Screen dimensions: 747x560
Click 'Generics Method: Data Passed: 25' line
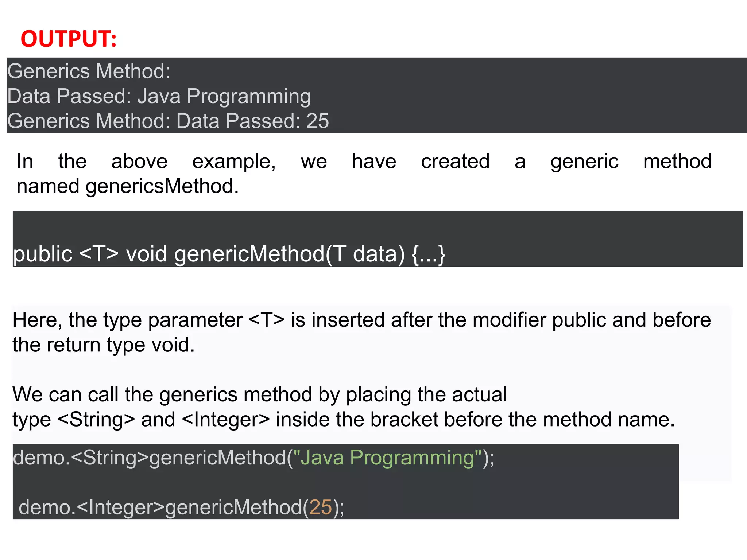pos(168,121)
